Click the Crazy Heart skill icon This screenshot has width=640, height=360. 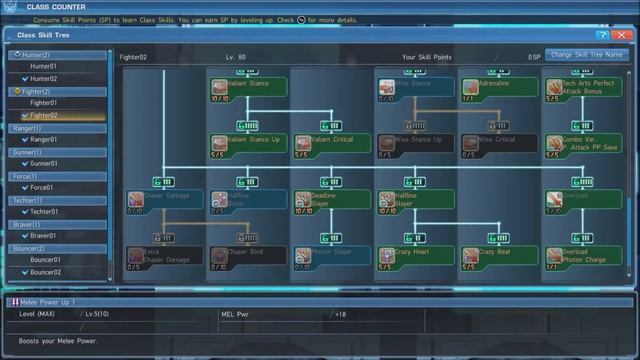pos(387,256)
